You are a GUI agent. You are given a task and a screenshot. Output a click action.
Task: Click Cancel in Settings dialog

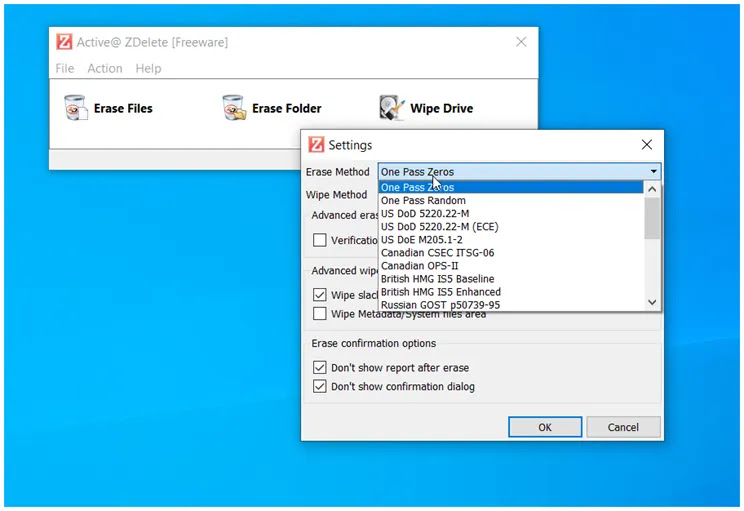[x=623, y=427]
